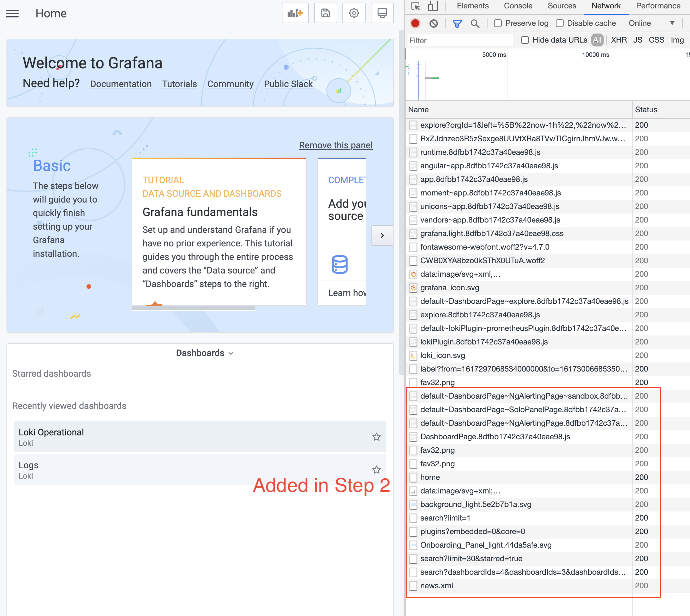Select the Network tab
The image size is (690, 616).
[x=606, y=6]
